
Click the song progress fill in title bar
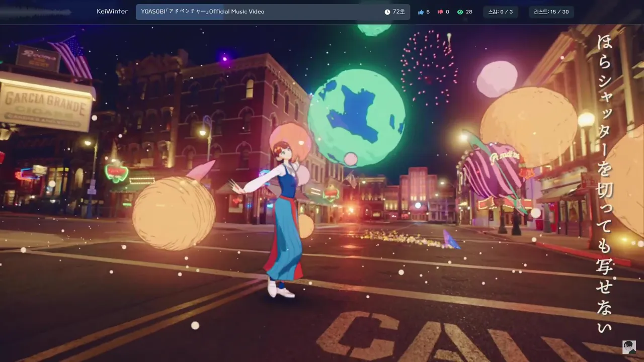(x=179, y=12)
